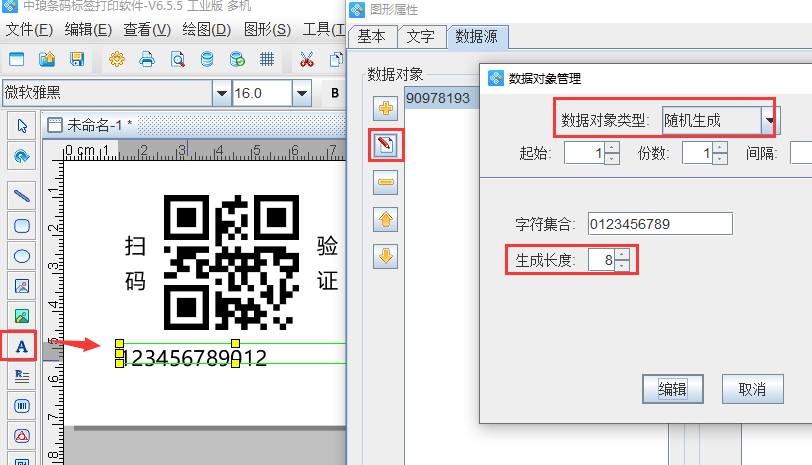
Task: Open the 绘图(D) menu
Action: (x=204, y=29)
